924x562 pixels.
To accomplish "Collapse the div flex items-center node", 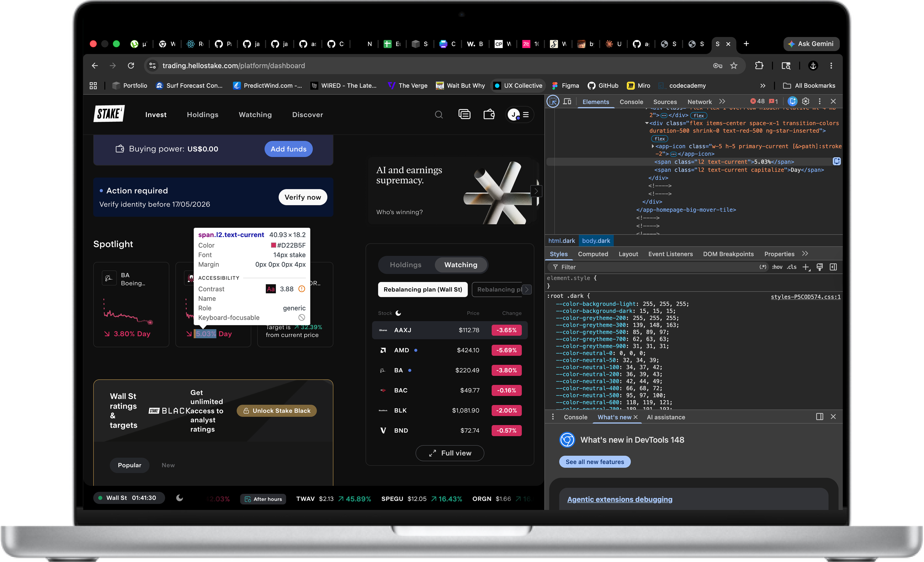I will click(x=647, y=123).
